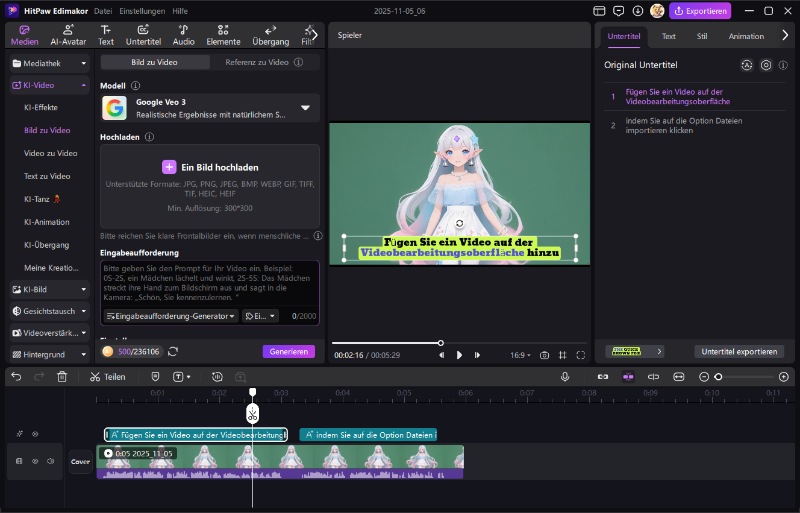Expand the Mediathek section
The width and height of the screenshot is (800, 513).
(49, 63)
